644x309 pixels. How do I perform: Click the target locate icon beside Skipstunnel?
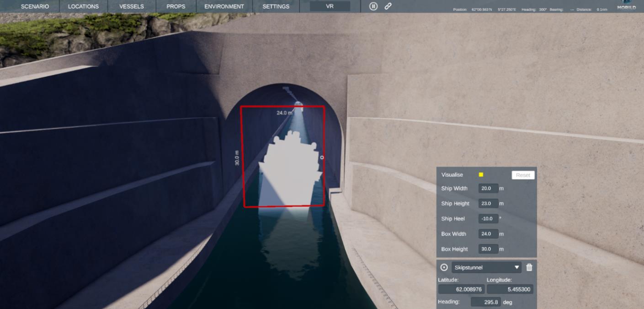point(444,267)
